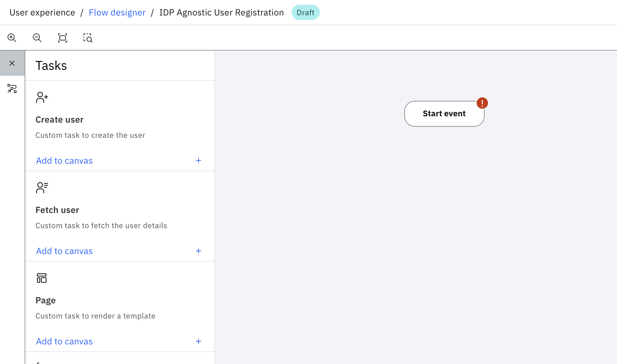Add Page task to canvas
Screen dimensions: 617x364
point(64,342)
